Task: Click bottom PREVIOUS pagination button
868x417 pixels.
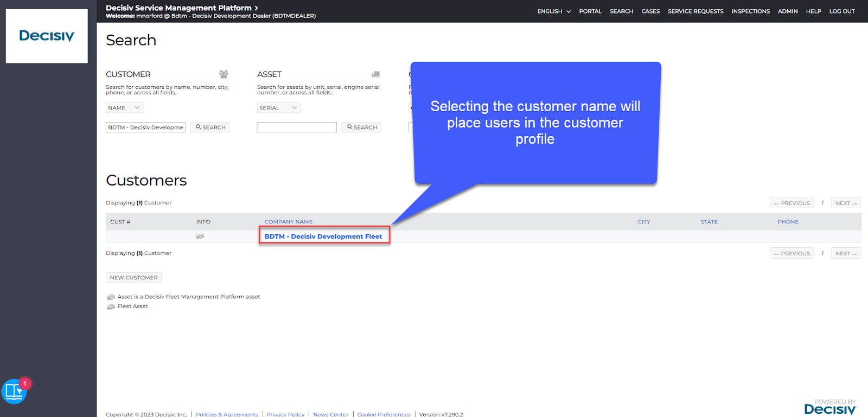Action: [792, 254]
